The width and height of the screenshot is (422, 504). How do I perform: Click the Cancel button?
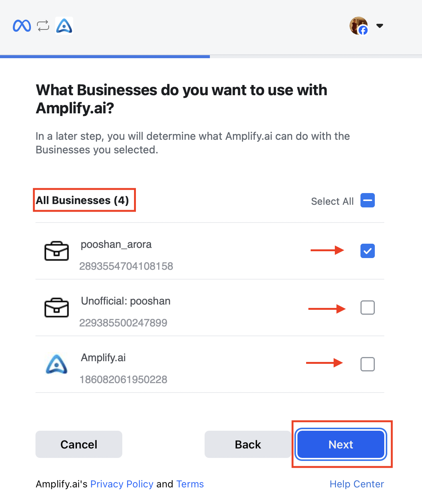(79, 444)
